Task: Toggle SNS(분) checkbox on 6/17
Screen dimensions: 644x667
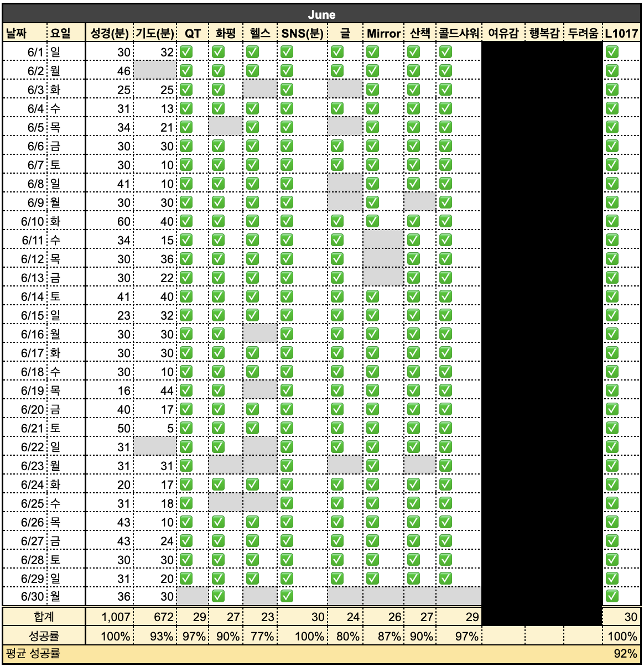Action: coord(287,353)
